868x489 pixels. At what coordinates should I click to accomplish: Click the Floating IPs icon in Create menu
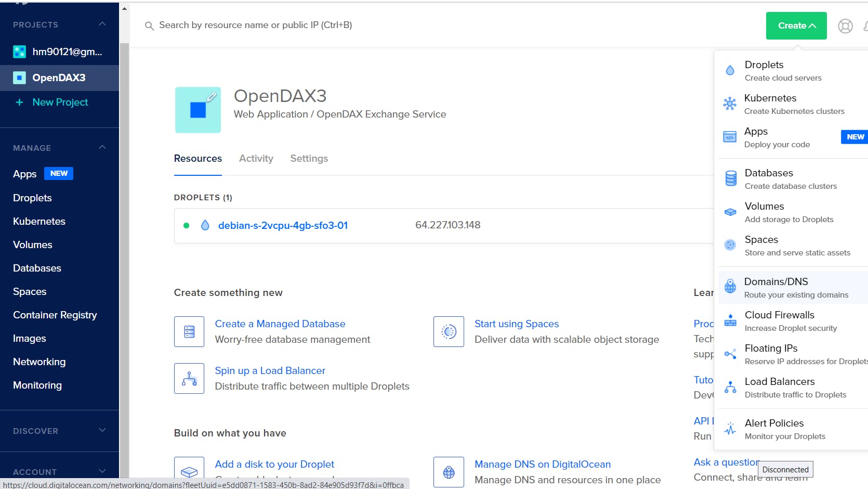point(730,354)
